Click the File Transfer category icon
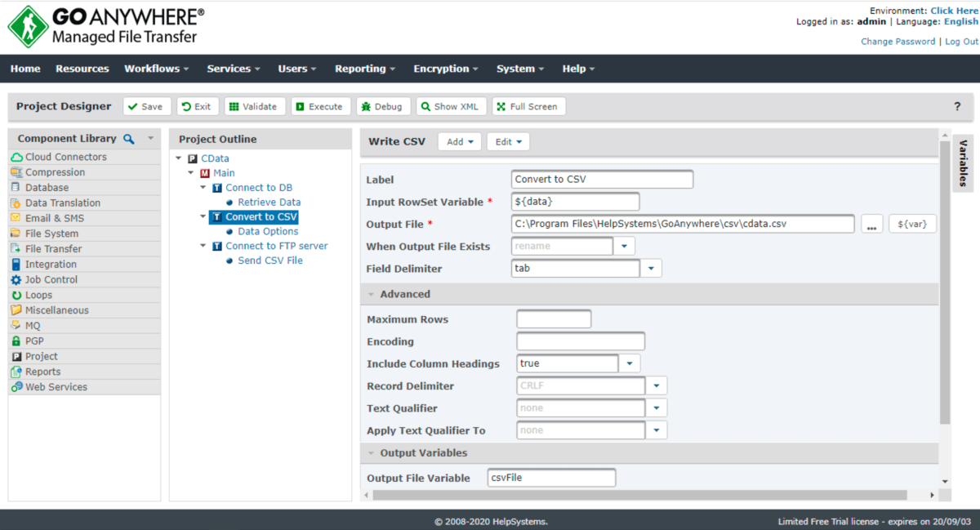 tap(16, 249)
